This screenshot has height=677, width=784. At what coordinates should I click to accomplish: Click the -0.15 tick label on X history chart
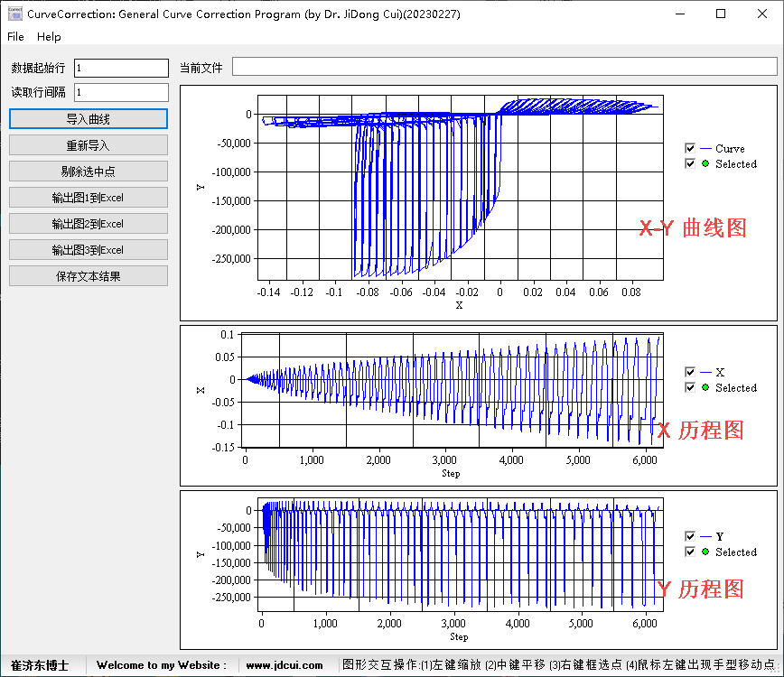click(223, 447)
